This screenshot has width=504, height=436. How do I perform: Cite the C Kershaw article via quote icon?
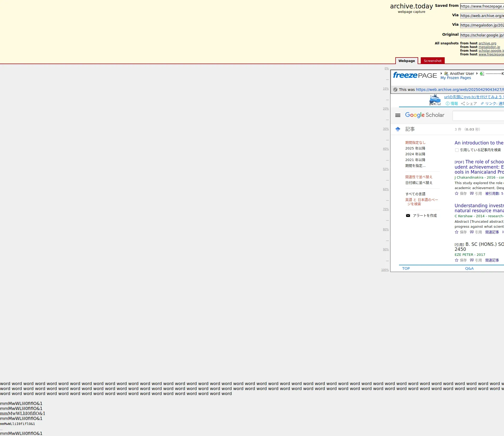coord(472,232)
